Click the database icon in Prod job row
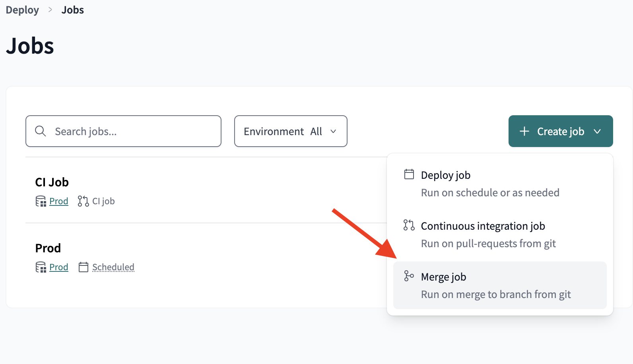The height and width of the screenshot is (364, 633). click(x=41, y=267)
